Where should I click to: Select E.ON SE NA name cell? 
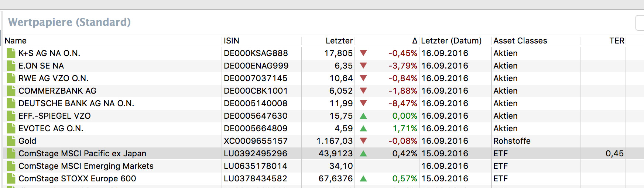[x=41, y=66]
